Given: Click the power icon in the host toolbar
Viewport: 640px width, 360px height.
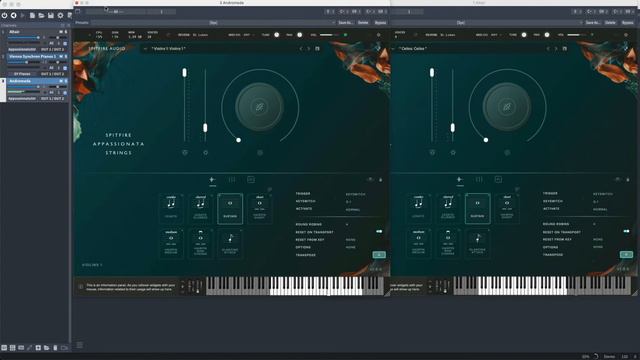Looking at the screenshot, I should tap(4, 16).
